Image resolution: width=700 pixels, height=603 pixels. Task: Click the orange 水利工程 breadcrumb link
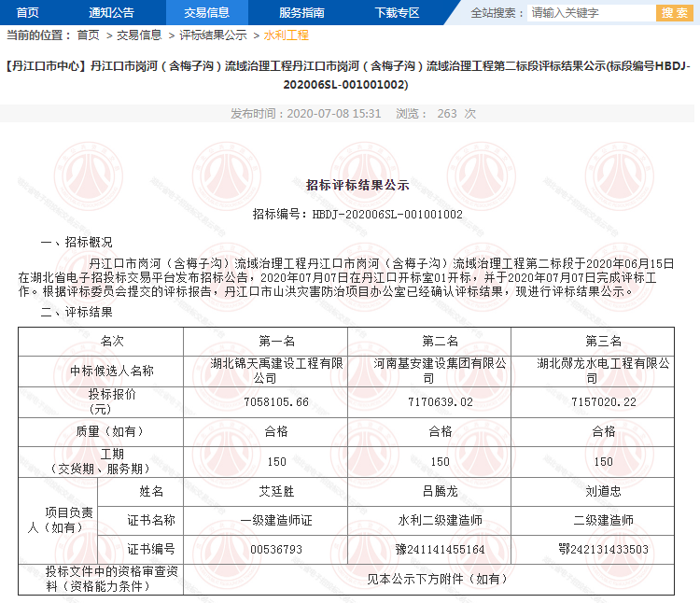286,35
